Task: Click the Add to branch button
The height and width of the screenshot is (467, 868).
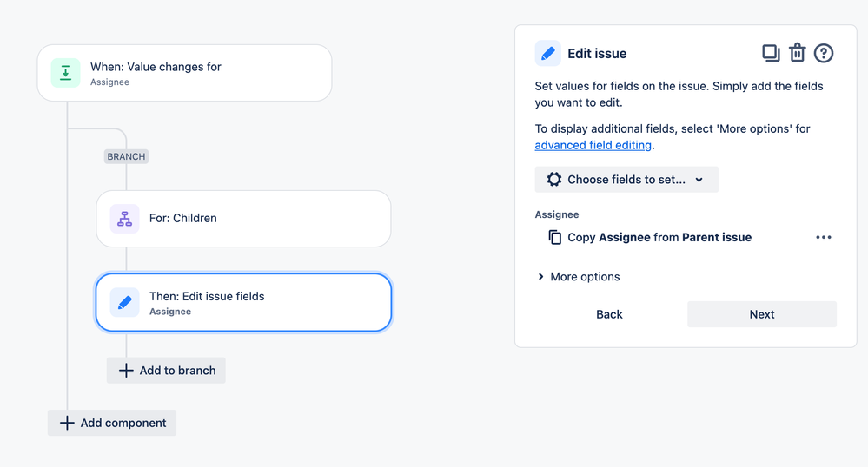Action: click(x=166, y=371)
